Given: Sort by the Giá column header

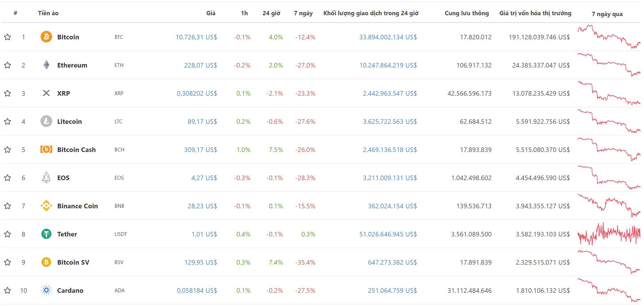Looking at the screenshot, I should point(211,13).
